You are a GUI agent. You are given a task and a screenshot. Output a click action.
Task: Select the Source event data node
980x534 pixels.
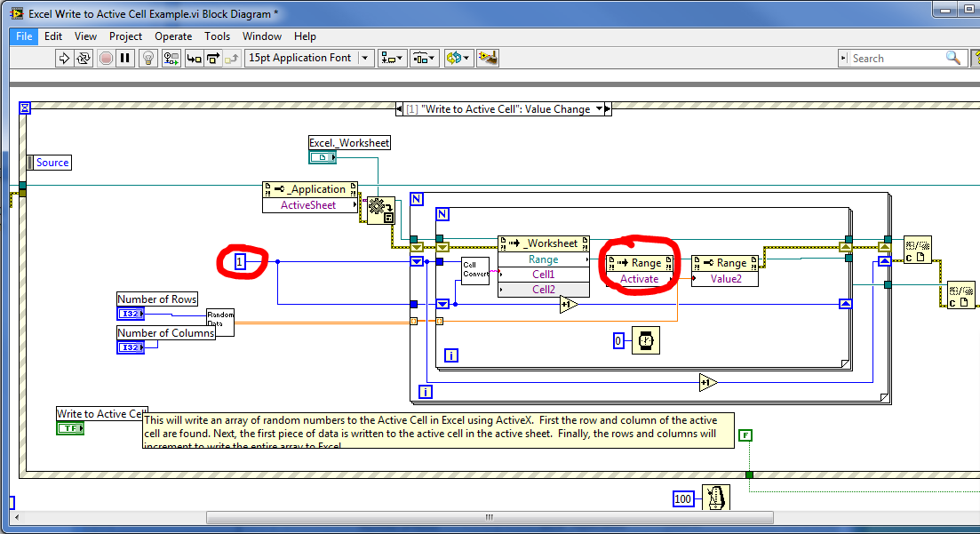50,163
